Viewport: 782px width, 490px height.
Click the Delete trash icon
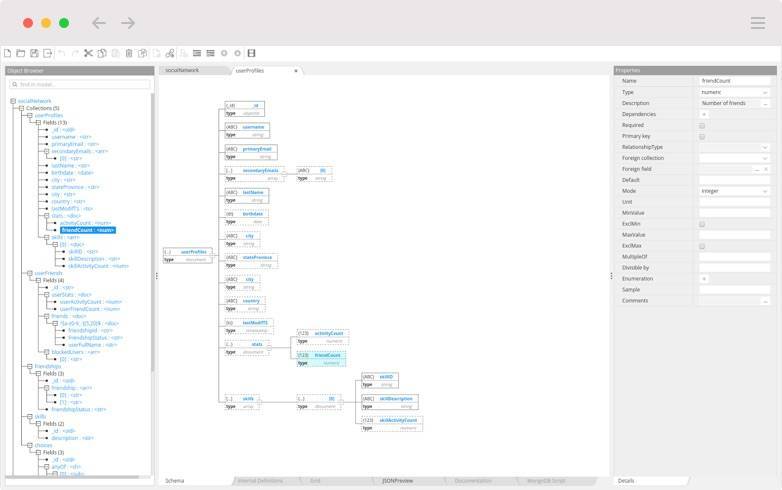(x=129, y=53)
